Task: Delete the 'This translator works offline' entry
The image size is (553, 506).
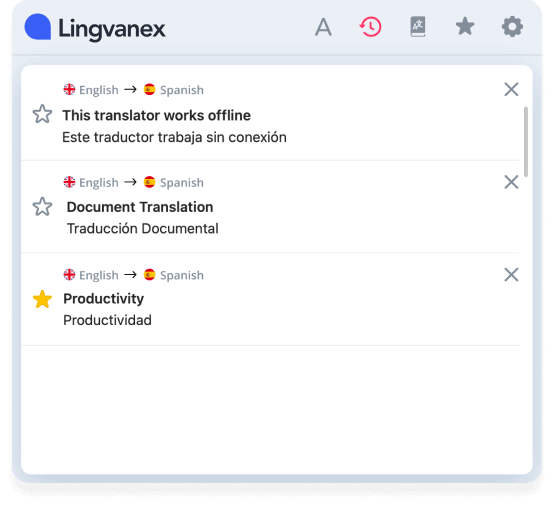Action: click(511, 89)
